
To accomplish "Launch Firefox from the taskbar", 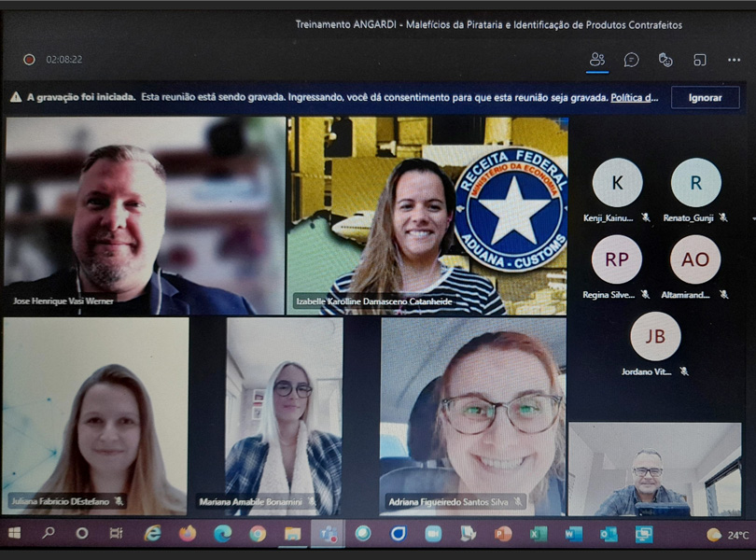I will point(188,534).
